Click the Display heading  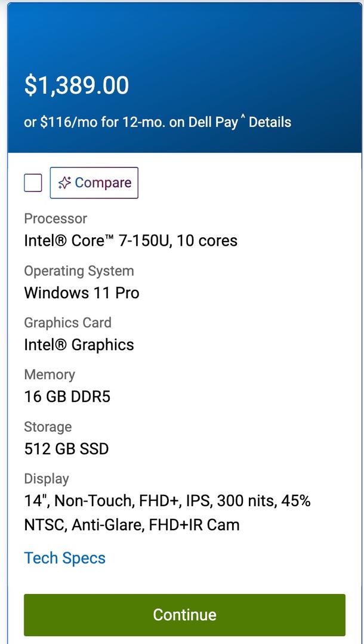click(x=47, y=479)
